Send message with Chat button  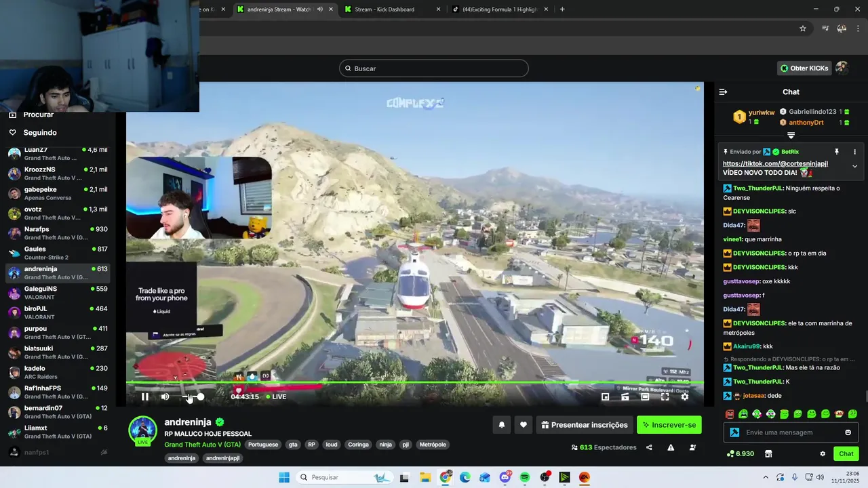tap(846, 453)
